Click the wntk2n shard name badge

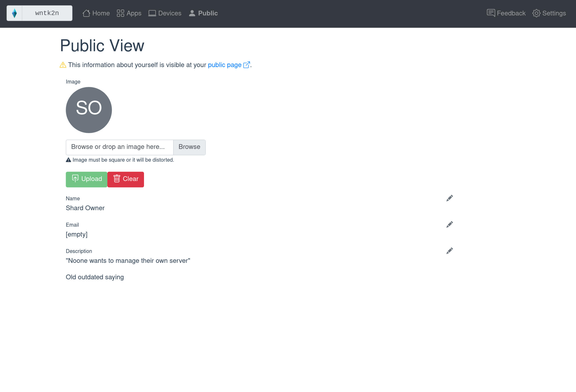coord(47,13)
